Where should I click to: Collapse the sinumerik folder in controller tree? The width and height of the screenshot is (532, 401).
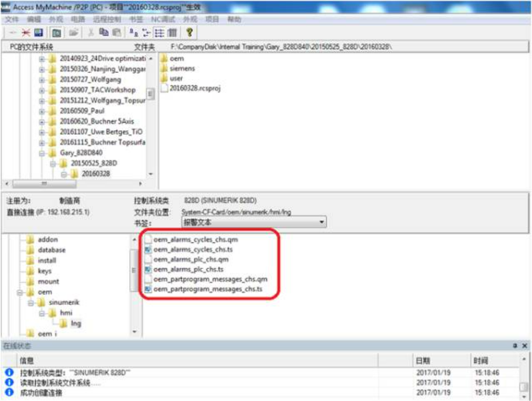pyautogui.click(x=31, y=302)
